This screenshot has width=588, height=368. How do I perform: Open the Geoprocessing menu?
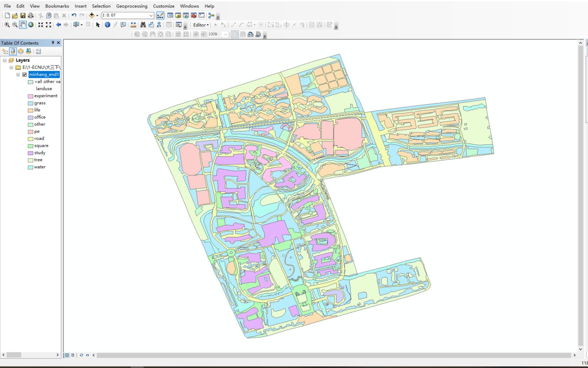[132, 6]
